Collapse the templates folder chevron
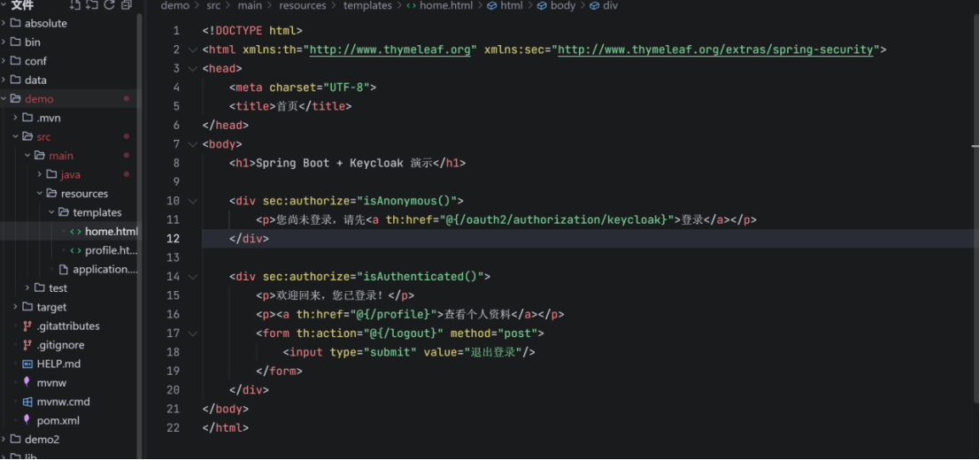The image size is (980, 460). tap(52, 212)
